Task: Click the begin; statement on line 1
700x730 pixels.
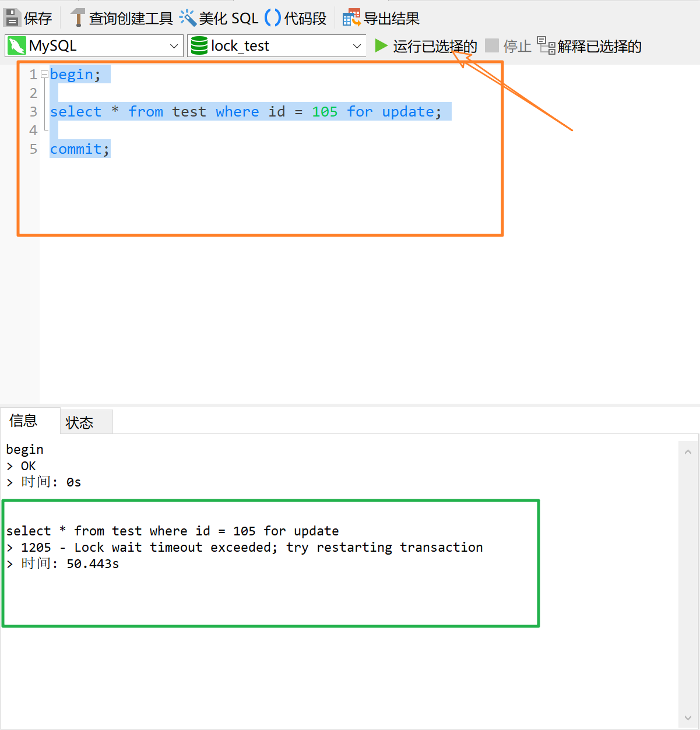Action: [x=75, y=75]
